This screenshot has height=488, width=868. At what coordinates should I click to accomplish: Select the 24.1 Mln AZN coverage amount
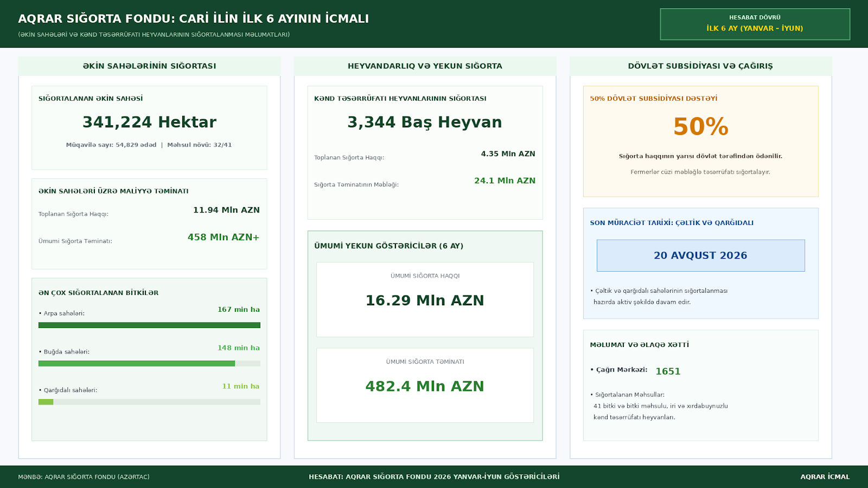505,181
